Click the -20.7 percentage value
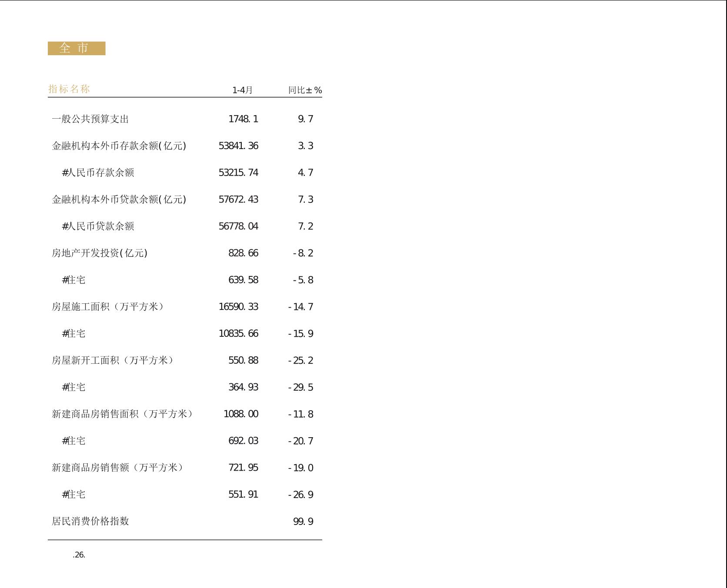The height and width of the screenshot is (588, 727). (x=300, y=441)
